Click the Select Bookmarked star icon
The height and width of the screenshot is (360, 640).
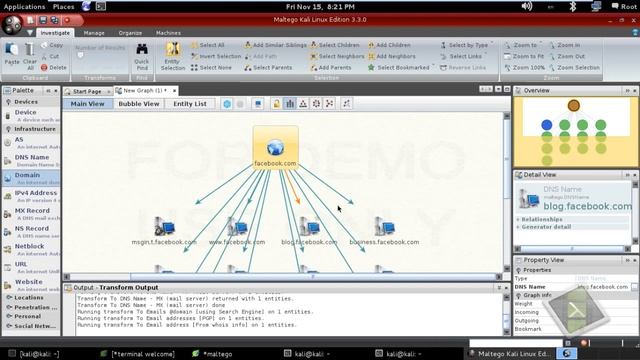371,67
